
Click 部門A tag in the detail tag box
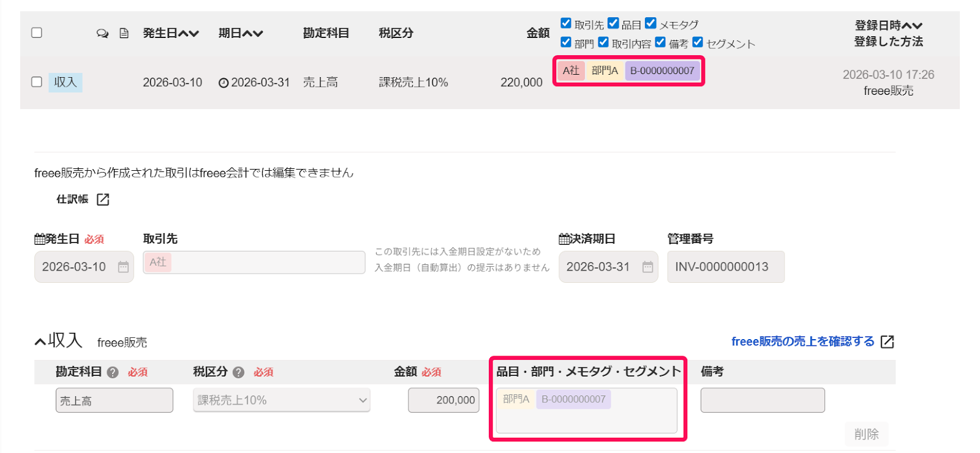516,399
